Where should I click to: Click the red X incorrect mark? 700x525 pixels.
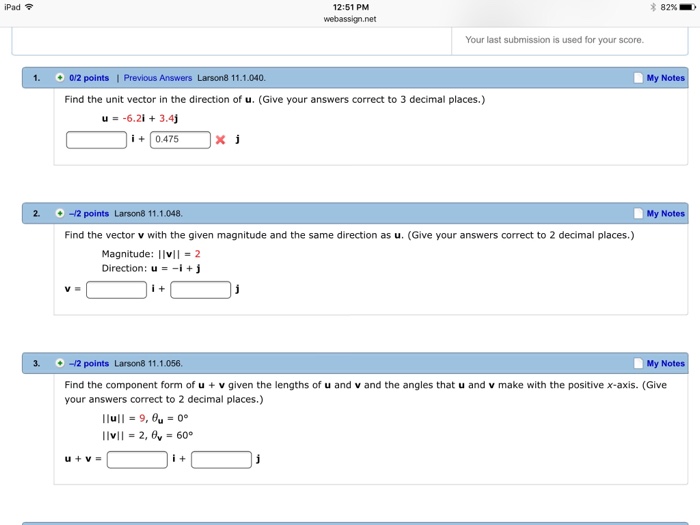[x=220, y=140]
